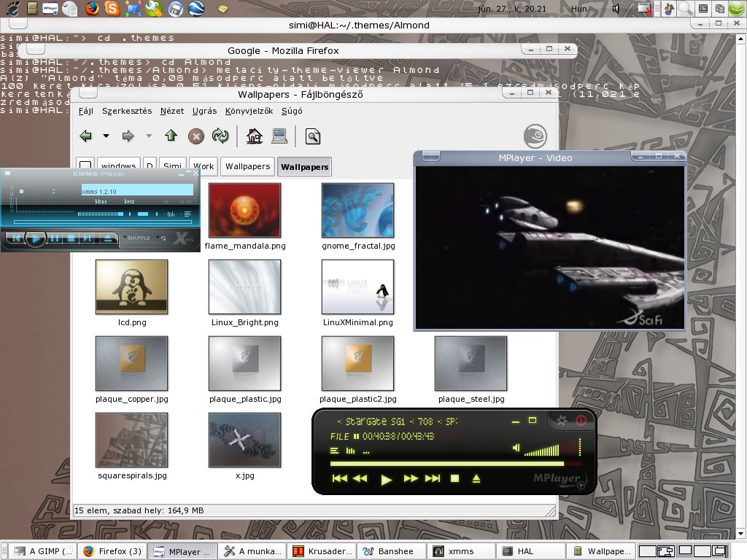This screenshot has width=747, height=560.
Task: Play the track in XMMS
Action: click(34, 238)
